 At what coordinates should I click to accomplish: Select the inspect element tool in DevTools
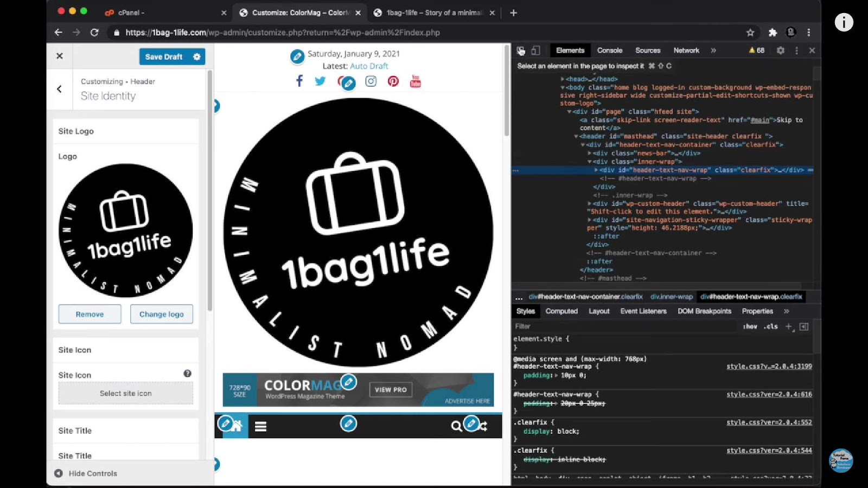[520, 50]
